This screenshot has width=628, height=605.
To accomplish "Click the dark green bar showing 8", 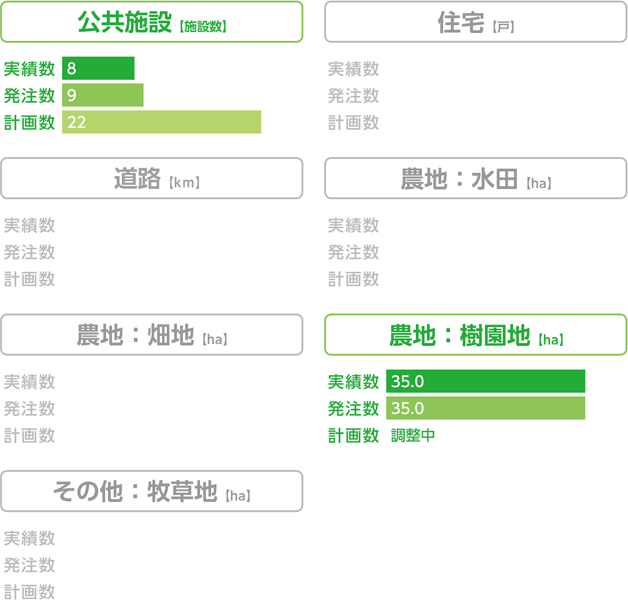I will click(98, 68).
